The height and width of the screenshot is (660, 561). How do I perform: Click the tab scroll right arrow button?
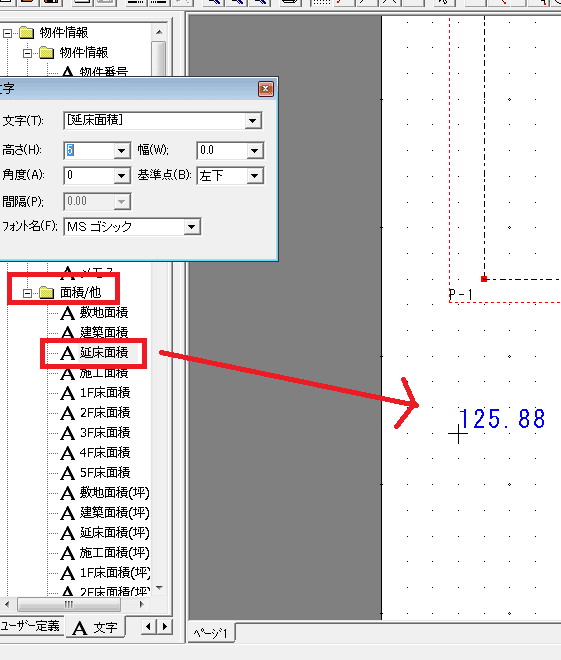click(x=165, y=627)
